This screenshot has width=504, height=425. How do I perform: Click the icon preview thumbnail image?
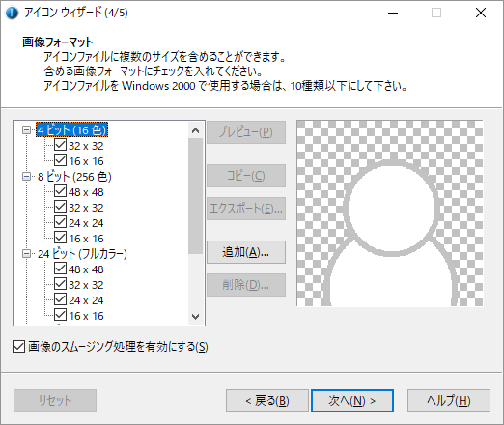(x=389, y=213)
